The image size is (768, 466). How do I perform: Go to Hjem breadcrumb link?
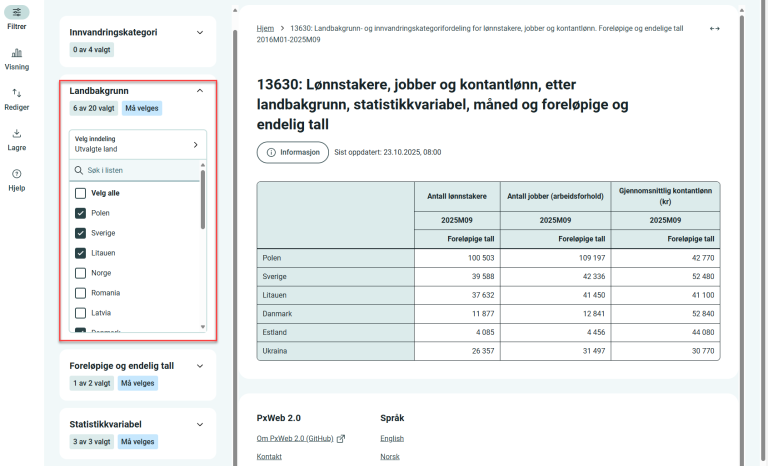(265, 28)
